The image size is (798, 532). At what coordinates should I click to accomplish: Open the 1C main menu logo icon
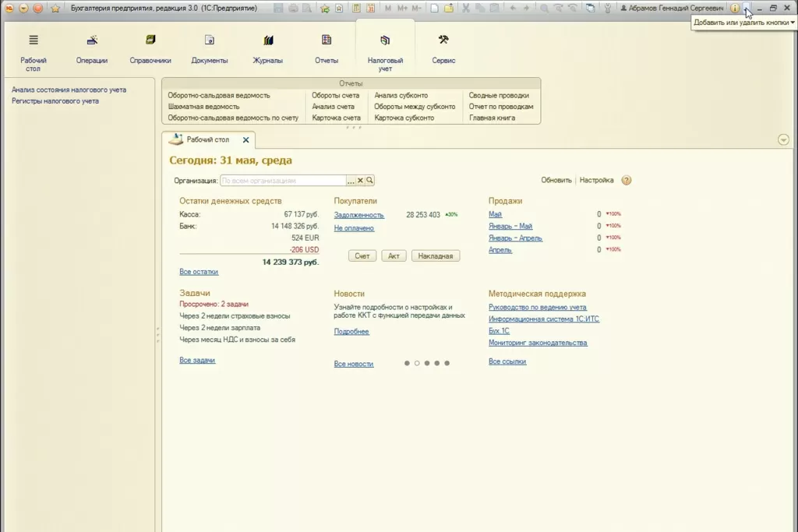9,8
